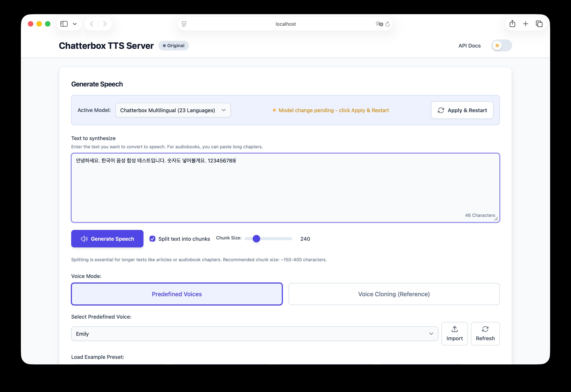The width and height of the screenshot is (571, 392).
Task: Click the 46 Characters counter text
Action: coord(480,215)
